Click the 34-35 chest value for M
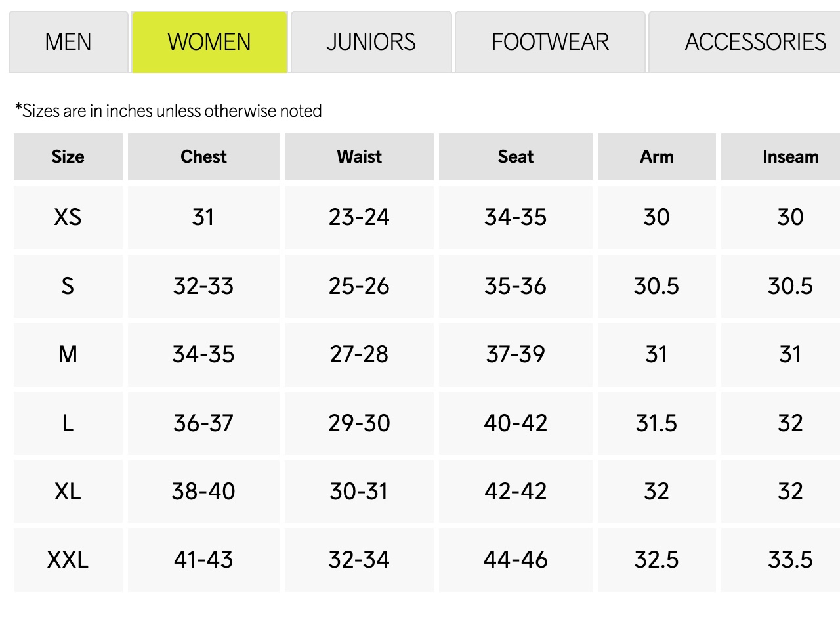Image resolution: width=840 pixels, height=630 pixels. [203, 354]
